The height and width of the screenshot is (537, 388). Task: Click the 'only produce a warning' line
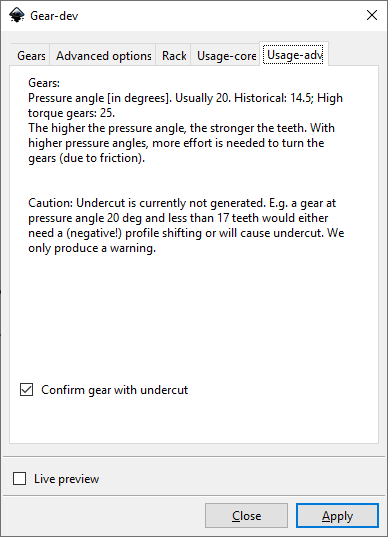coord(92,248)
